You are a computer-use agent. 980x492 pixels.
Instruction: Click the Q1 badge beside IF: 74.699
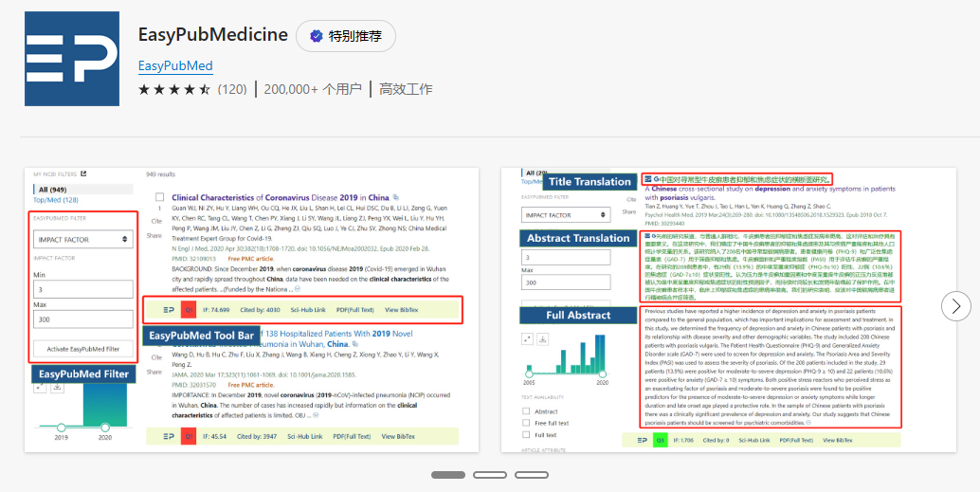[x=189, y=309]
